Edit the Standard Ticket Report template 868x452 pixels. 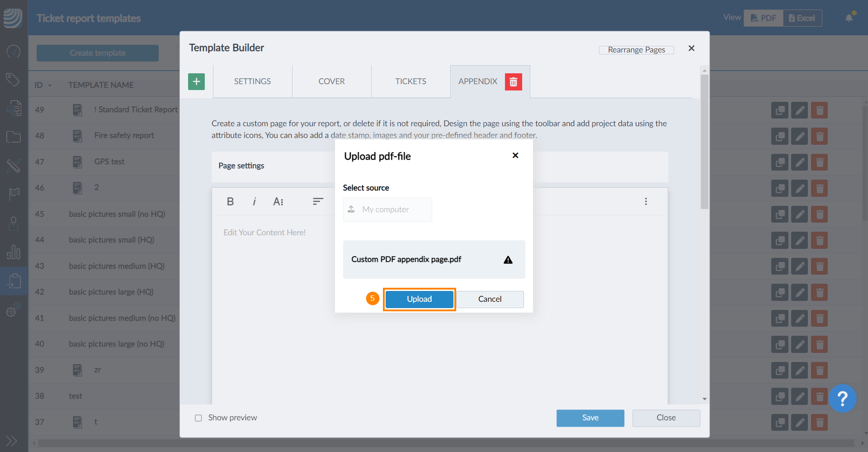(x=799, y=110)
